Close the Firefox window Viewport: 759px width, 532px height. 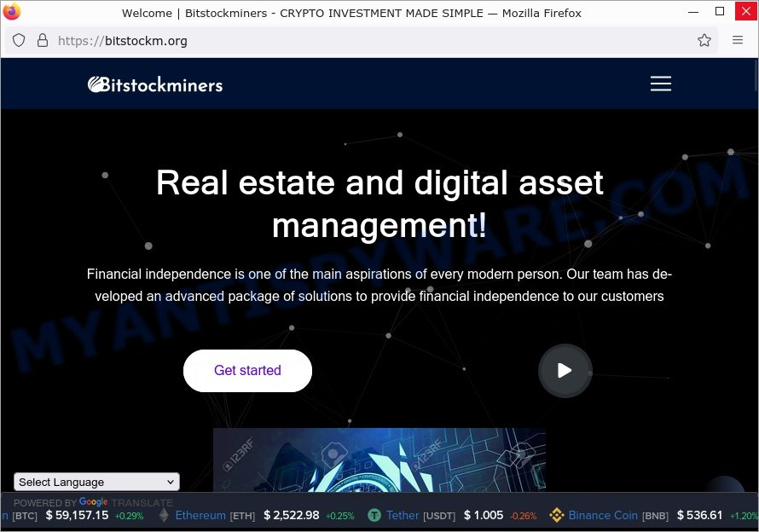[746, 12]
